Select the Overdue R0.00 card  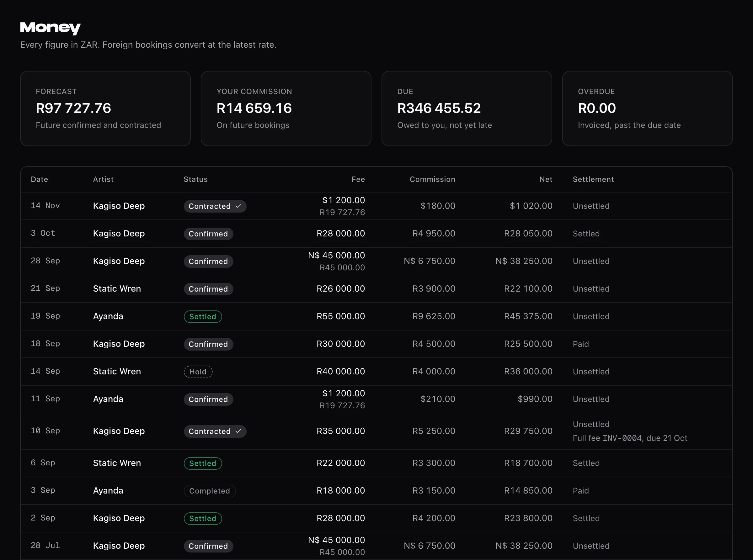(x=647, y=108)
